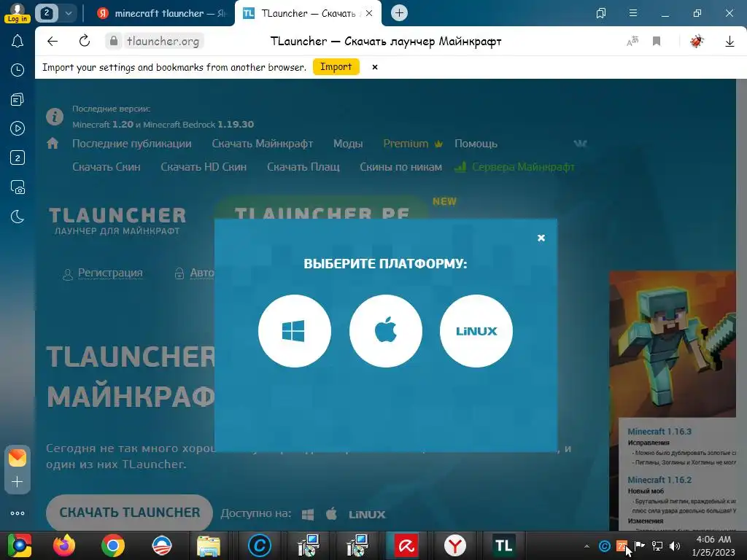Viewport: 747px width, 560px height.
Task: Click the LINUX label beside Доступно на
Action: click(367, 515)
